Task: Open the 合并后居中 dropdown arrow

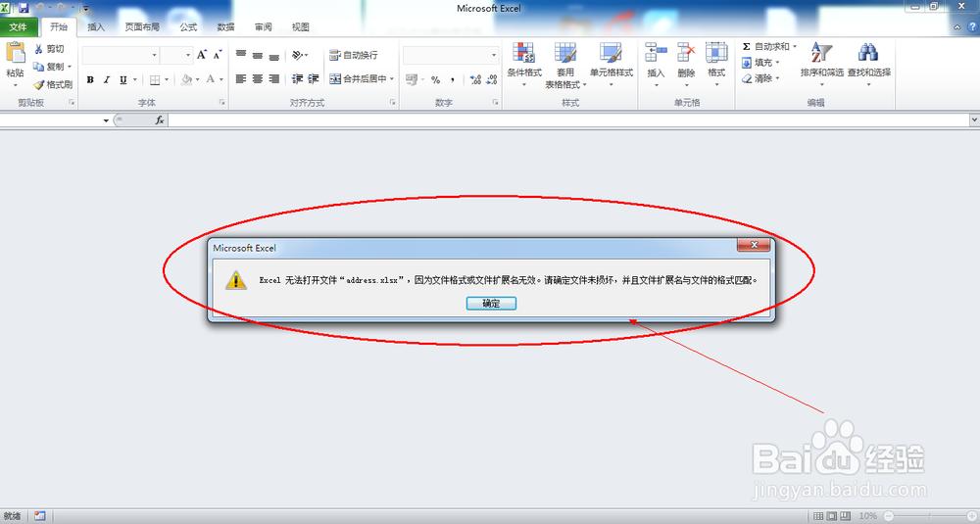Action: (392, 79)
